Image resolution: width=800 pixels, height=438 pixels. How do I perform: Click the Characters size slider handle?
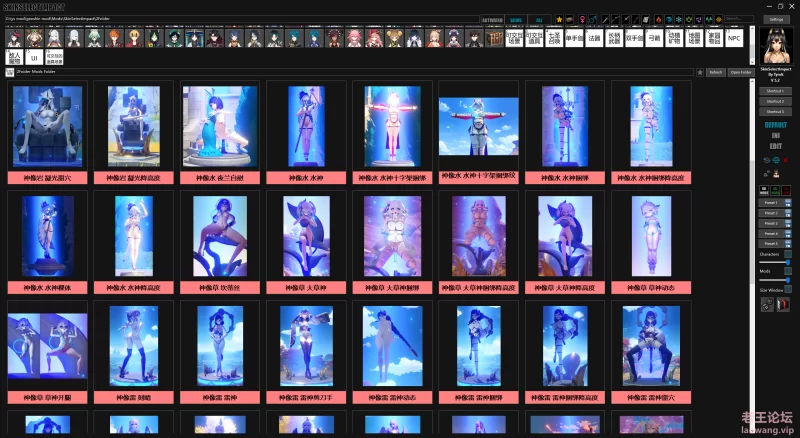click(x=788, y=262)
